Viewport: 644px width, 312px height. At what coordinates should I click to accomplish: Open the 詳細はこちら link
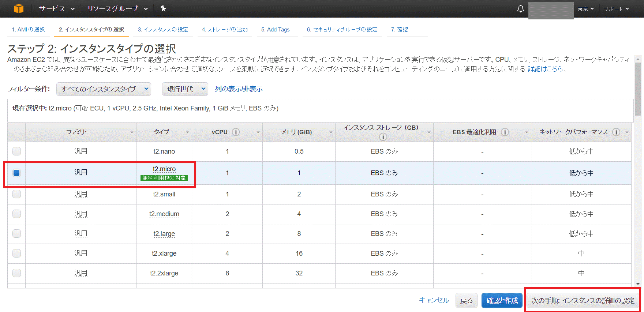pos(545,69)
